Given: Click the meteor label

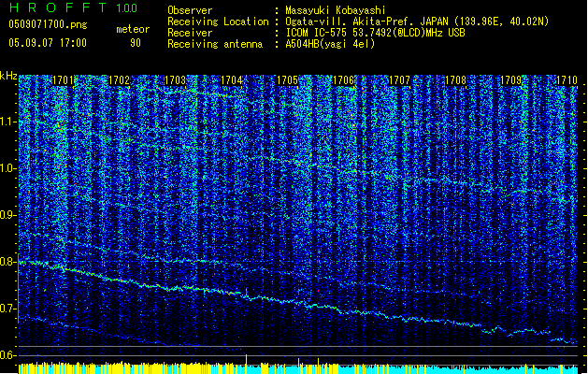Looking at the screenshot, I should (133, 30).
